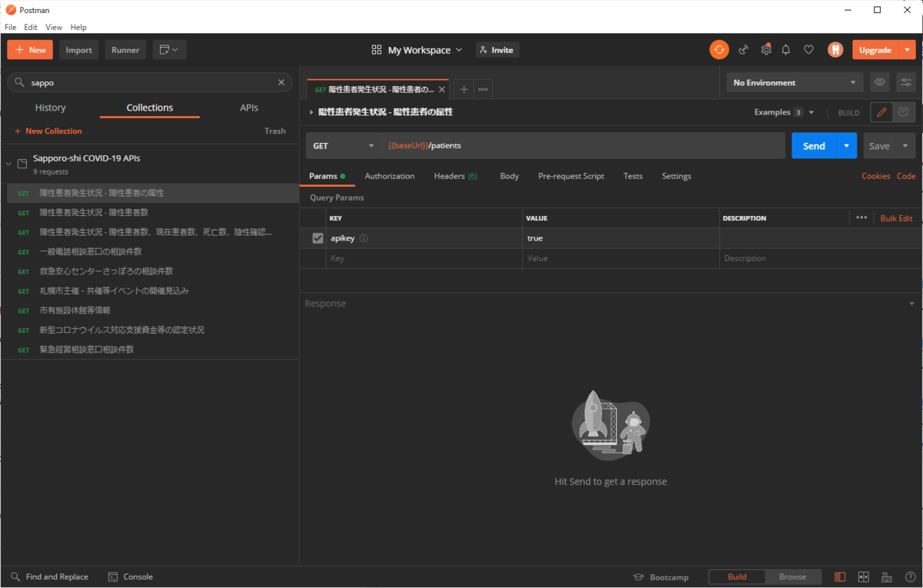Viewport: 923px width, 588px height.
Task: Open the No Environment selector
Action: coord(795,82)
